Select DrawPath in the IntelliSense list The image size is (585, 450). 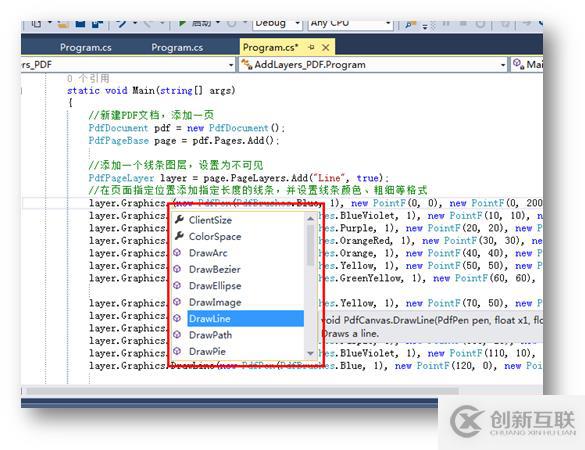pos(210,335)
